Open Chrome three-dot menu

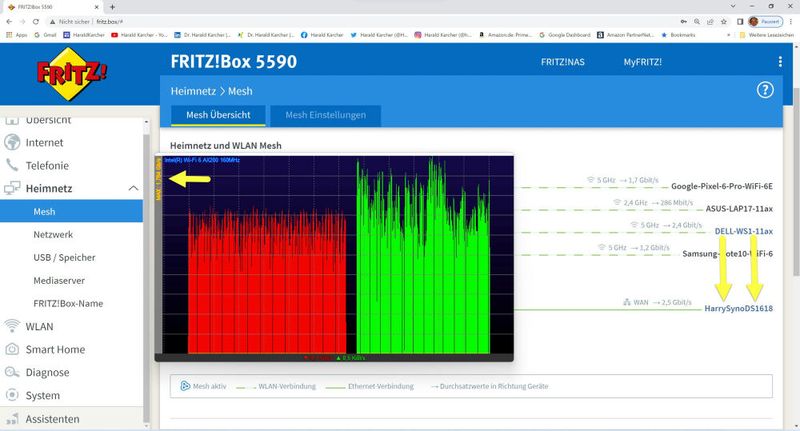point(791,21)
